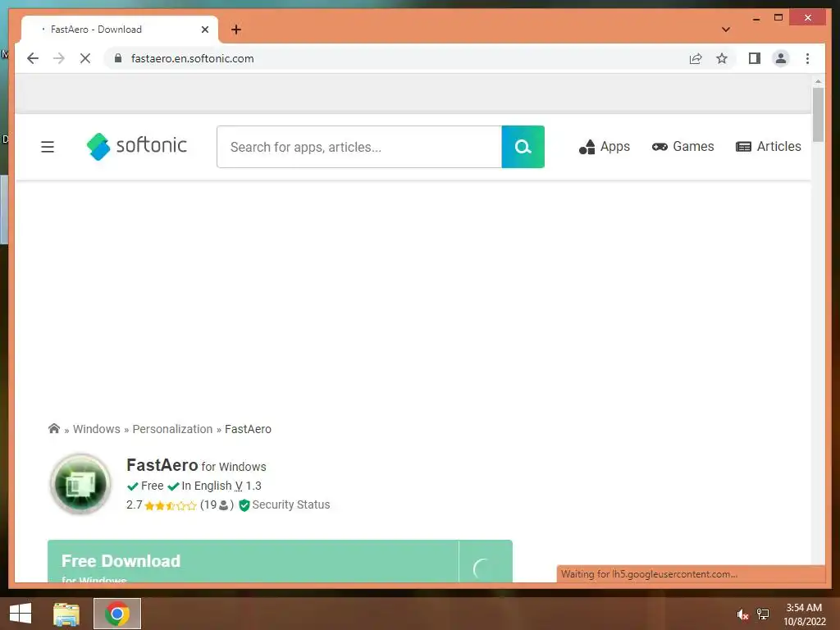Click the FastAero breadcrumb text
Image resolution: width=840 pixels, height=630 pixels.
point(248,429)
